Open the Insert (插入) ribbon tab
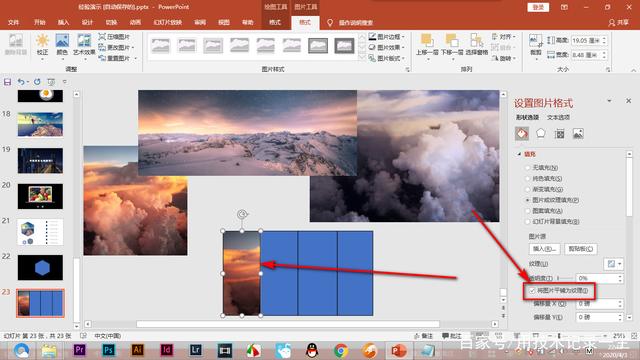 (x=63, y=22)
